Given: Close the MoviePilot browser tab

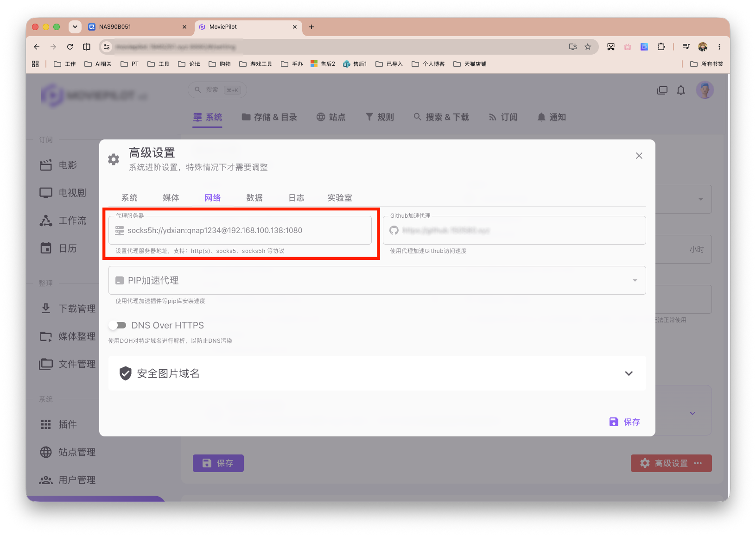Looking at the screenshot, I should click(295, 27).
